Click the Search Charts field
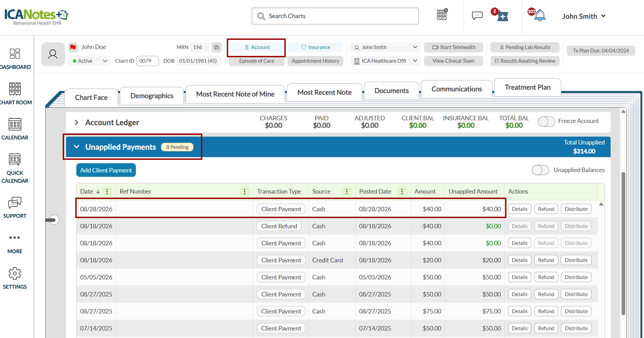The height and width of the screenshot is (338, 644). [x=335, y=16]
